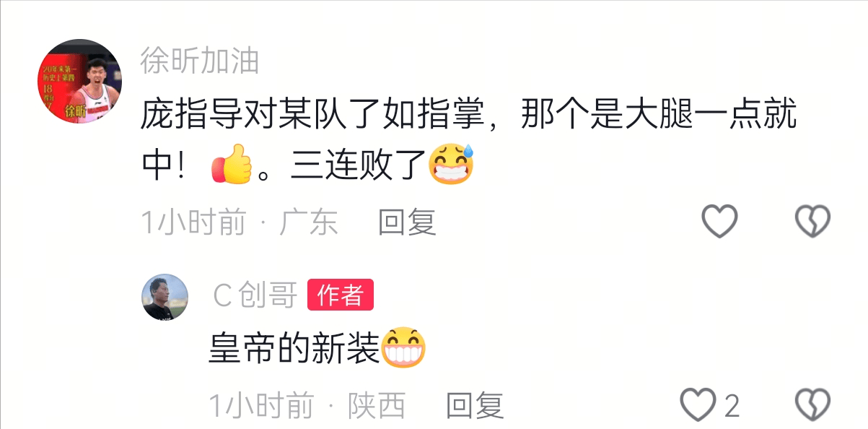
Task: Tap the like count 2
Action: 732,406
